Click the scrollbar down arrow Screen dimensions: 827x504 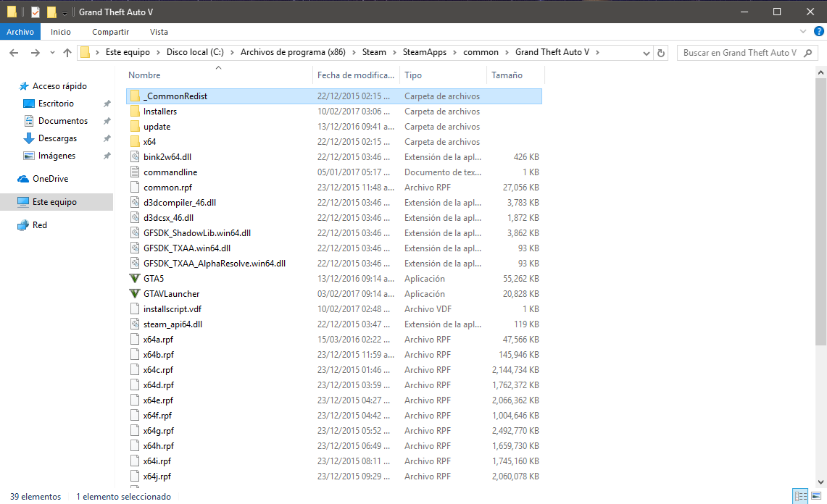tap(820, 482)
